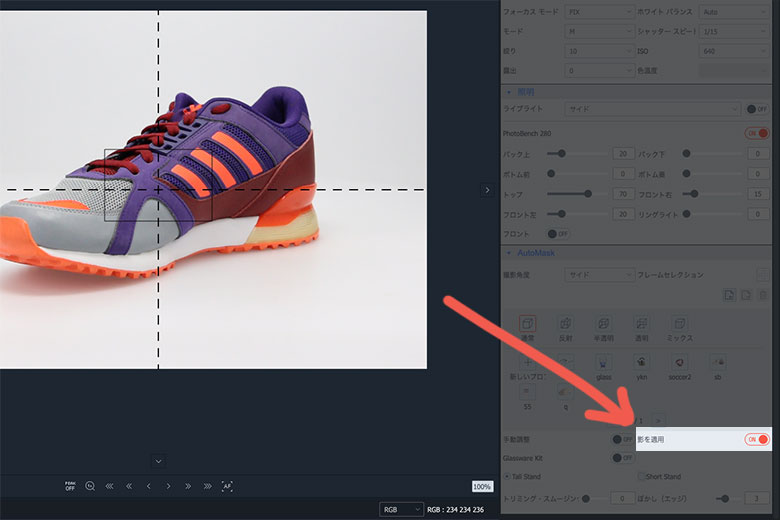This screenshot has height=520, width=780.
Task: Turn off the 影を適用 (apply shadow) switch
Action: click(x=757, y=439)
